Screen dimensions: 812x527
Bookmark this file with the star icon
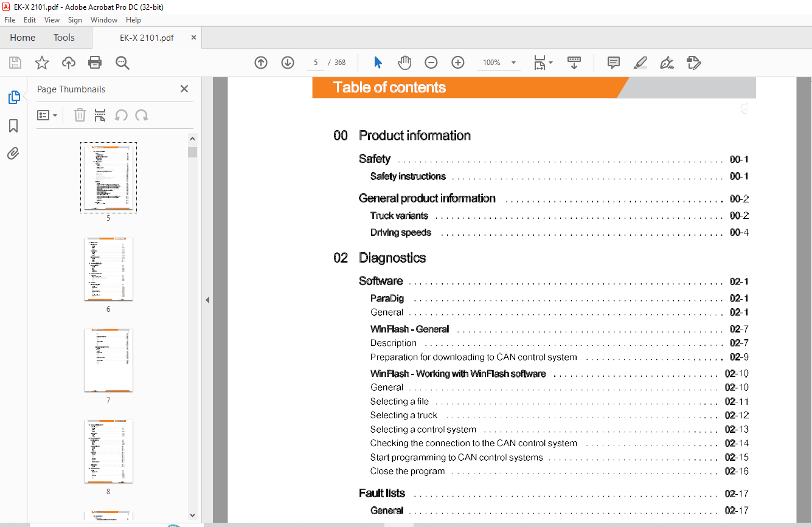click(x=42, y=63)
